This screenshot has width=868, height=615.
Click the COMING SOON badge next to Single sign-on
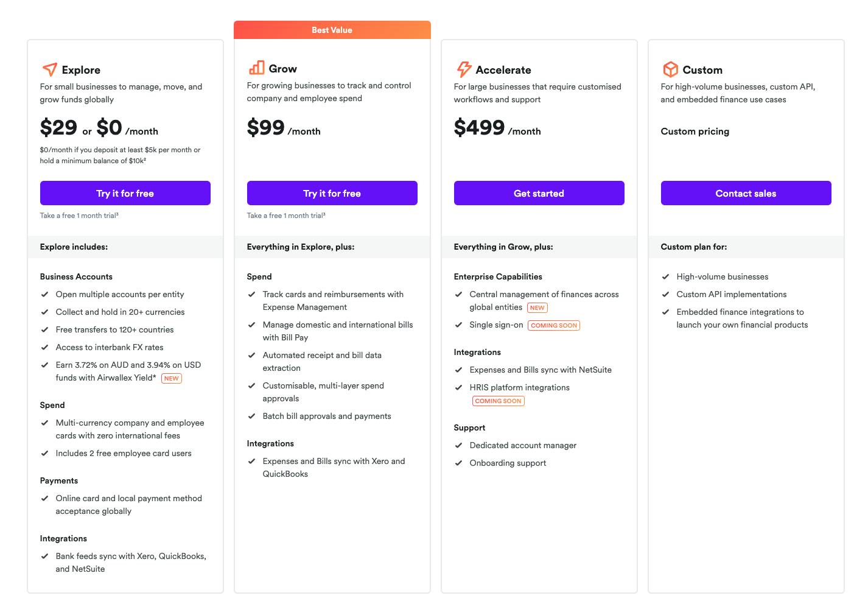[x=553, y=325]
